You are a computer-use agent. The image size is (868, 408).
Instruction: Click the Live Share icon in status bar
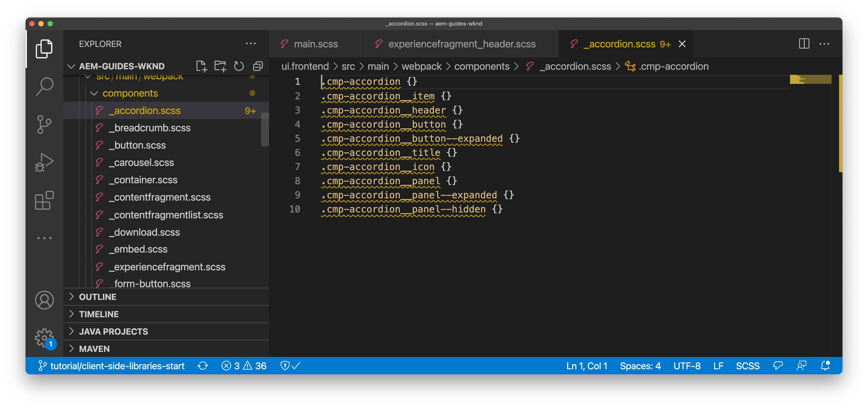point(802,366)
